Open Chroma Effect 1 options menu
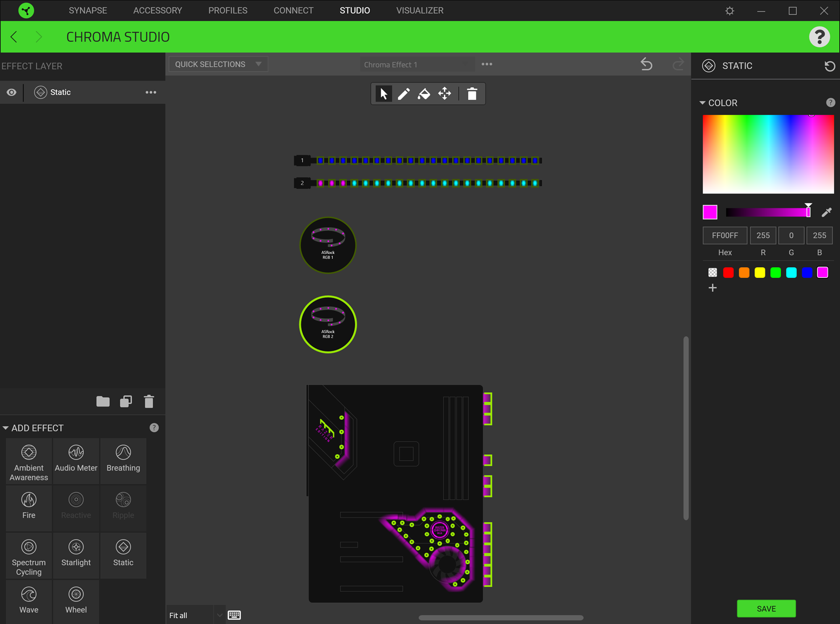Screen dimensions: 840x624 [x=487, y=64]
